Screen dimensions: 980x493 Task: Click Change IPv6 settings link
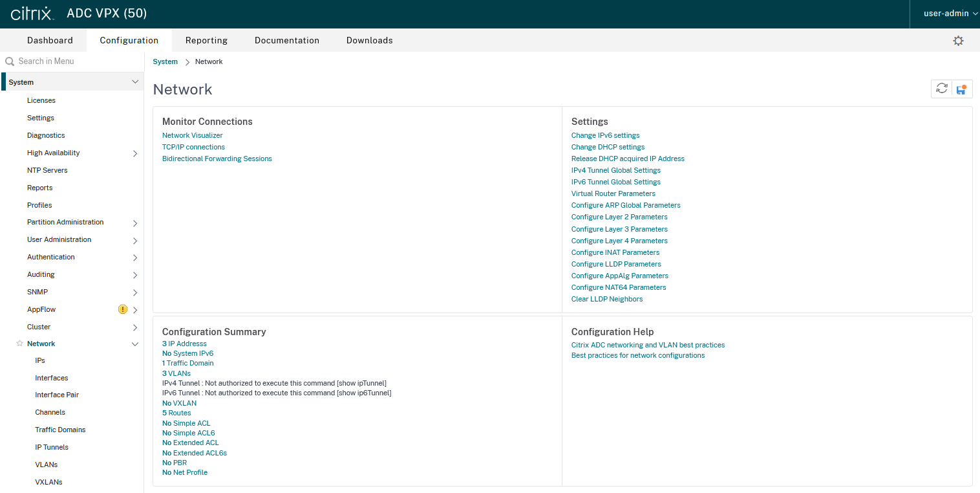click(x=605, y=135)
